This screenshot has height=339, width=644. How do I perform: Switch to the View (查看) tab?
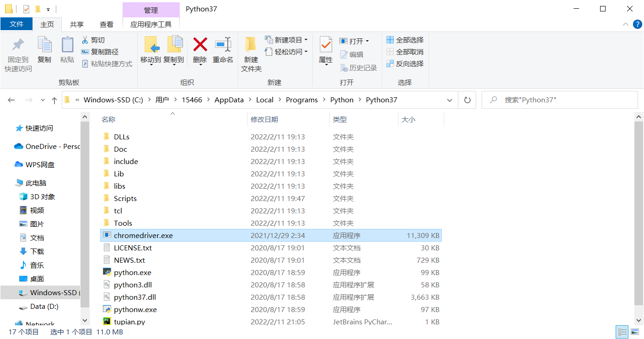click(107, 25)
